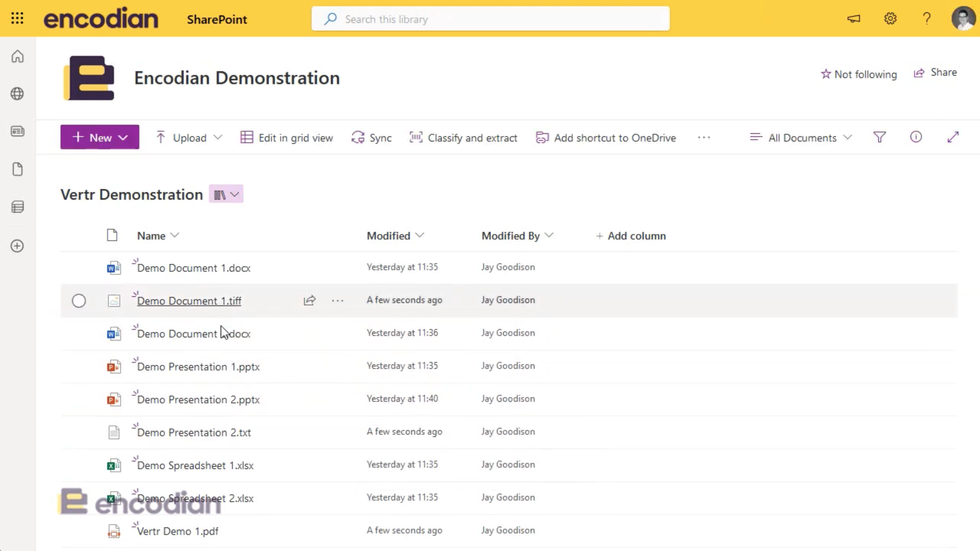Open the library switcher next to Vertr Demonstration

(226, 194)
